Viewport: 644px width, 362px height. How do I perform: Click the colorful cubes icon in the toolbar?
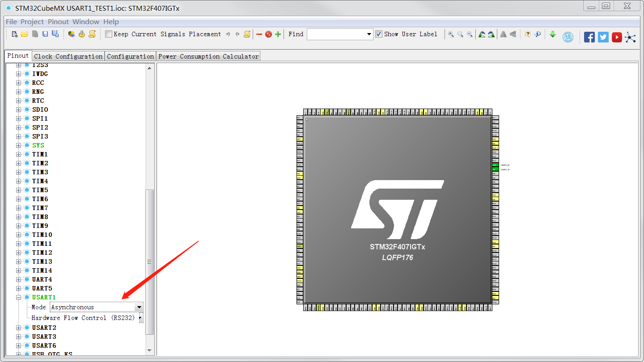click(x=71, y=34)
